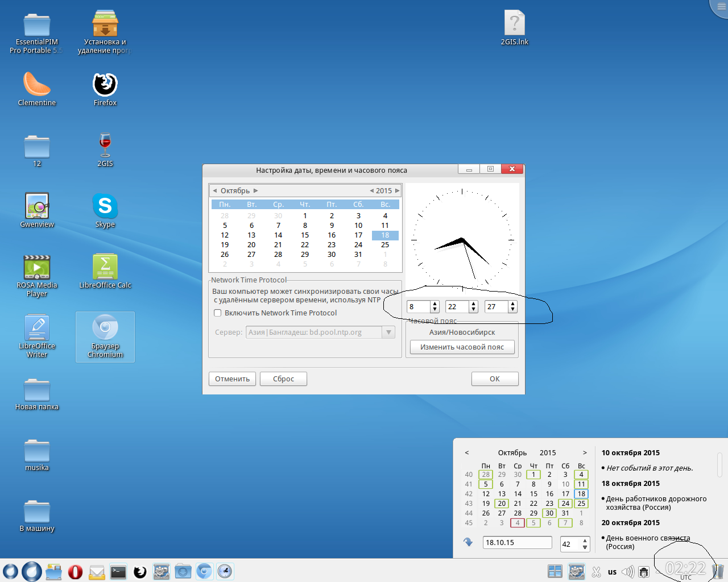The image size is (728, 582).
Task: Open the mail client envelope icon
Action: pos(97,572)
